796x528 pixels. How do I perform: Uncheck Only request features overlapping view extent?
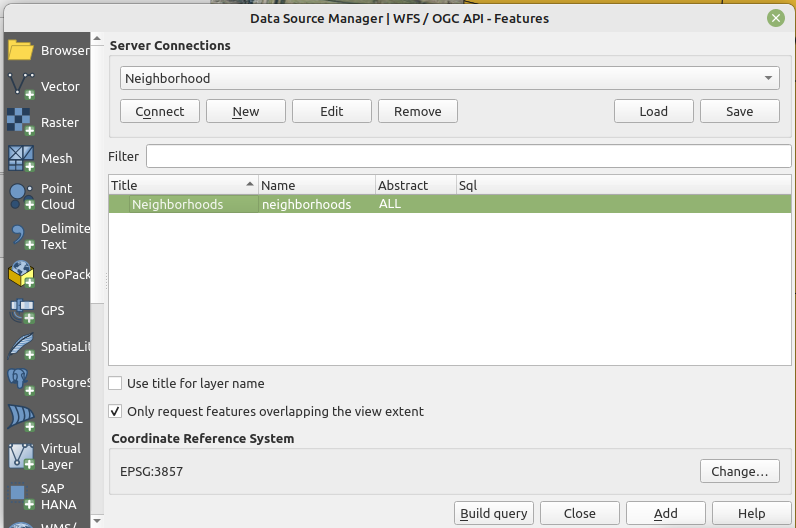coord(115,411)
